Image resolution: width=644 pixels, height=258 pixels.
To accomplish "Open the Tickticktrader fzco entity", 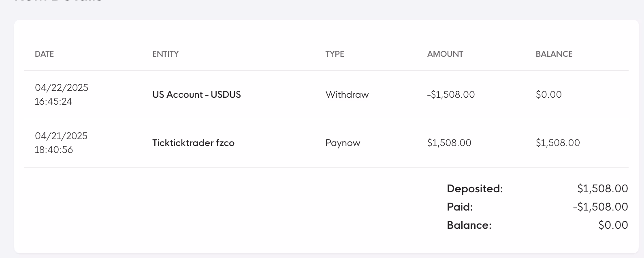I will 193,143.
